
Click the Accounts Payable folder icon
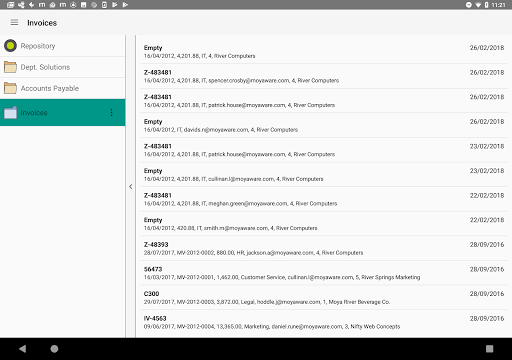(10, 88)
